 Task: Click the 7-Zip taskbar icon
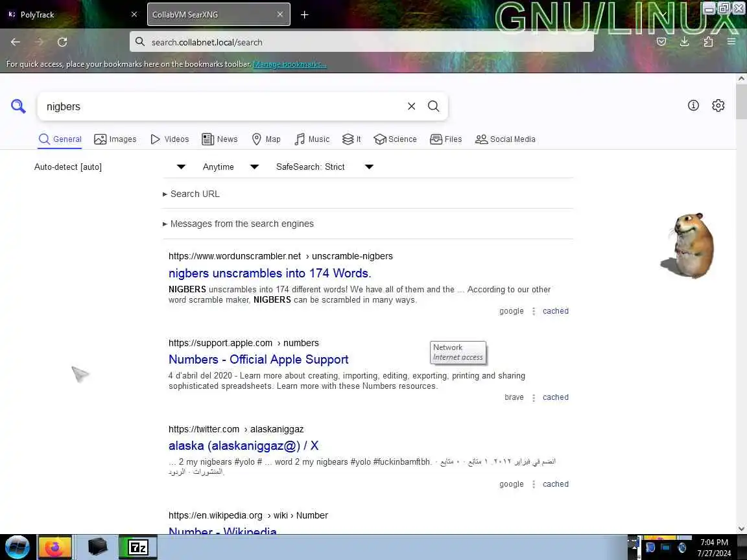(137, 547)
